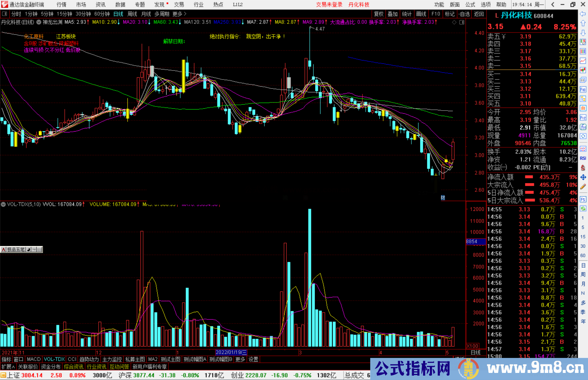Open the 多周期 view option

162,14
